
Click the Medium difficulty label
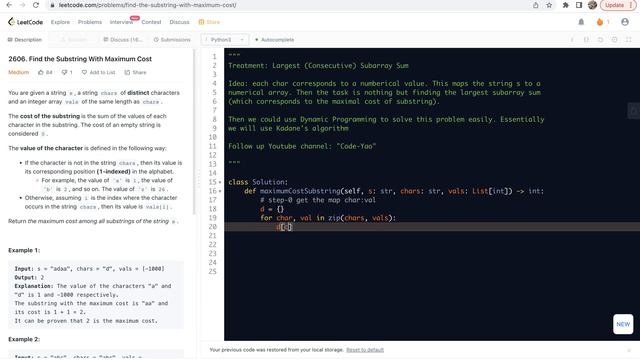click(x=18, y=72)
